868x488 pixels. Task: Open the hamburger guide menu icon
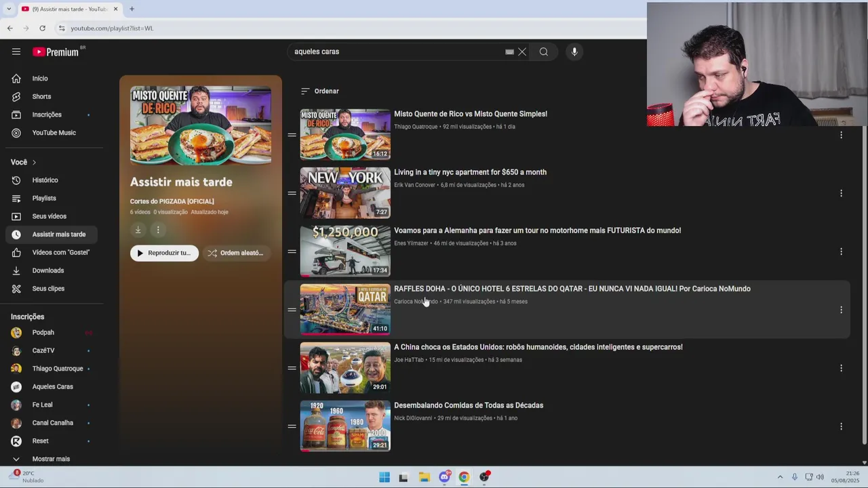[x=16, y=52]
